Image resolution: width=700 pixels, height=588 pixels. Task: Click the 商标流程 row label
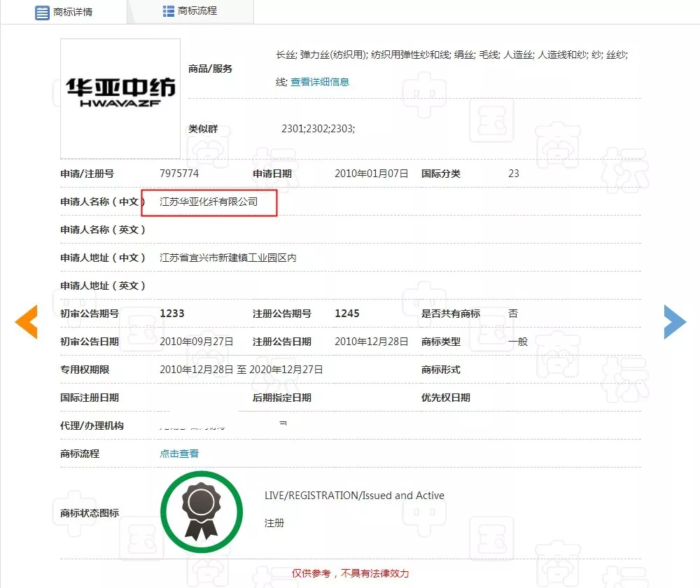click(x=80, y=454)
